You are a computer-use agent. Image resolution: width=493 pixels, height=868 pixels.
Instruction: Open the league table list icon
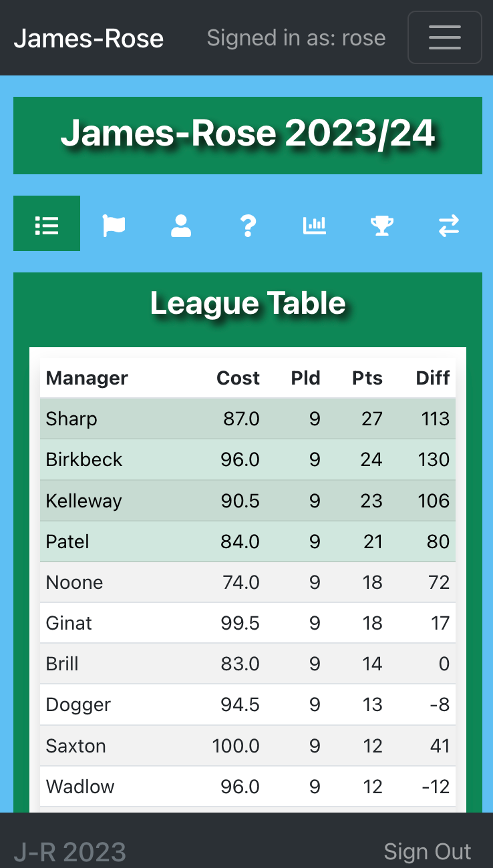47,224
